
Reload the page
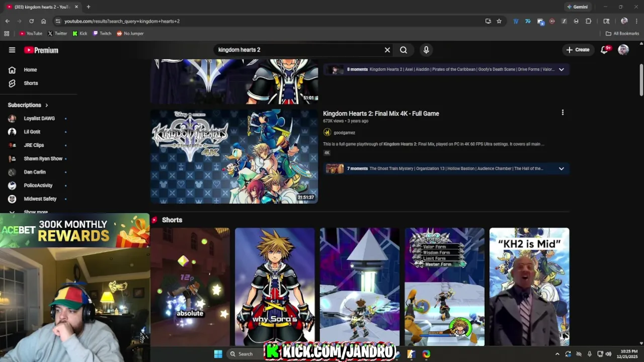(31, 21)
